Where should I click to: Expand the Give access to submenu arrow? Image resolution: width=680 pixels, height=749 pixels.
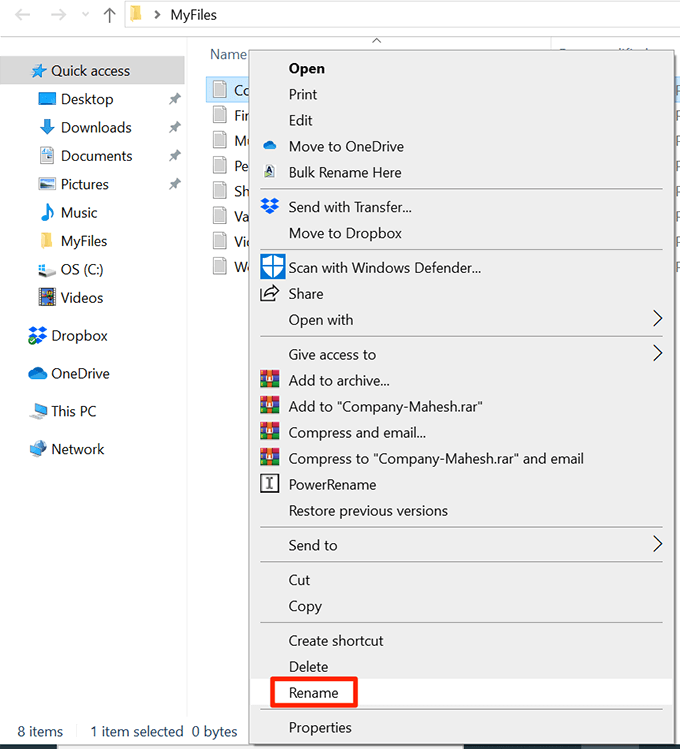pos(657,354)
